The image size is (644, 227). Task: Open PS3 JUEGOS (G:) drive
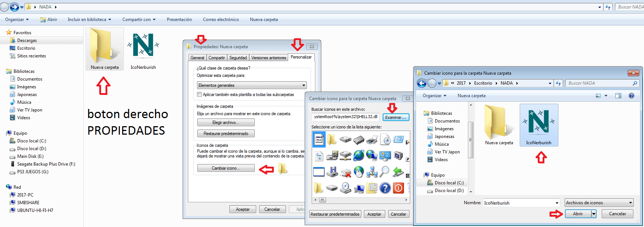[x=33, y=172]
